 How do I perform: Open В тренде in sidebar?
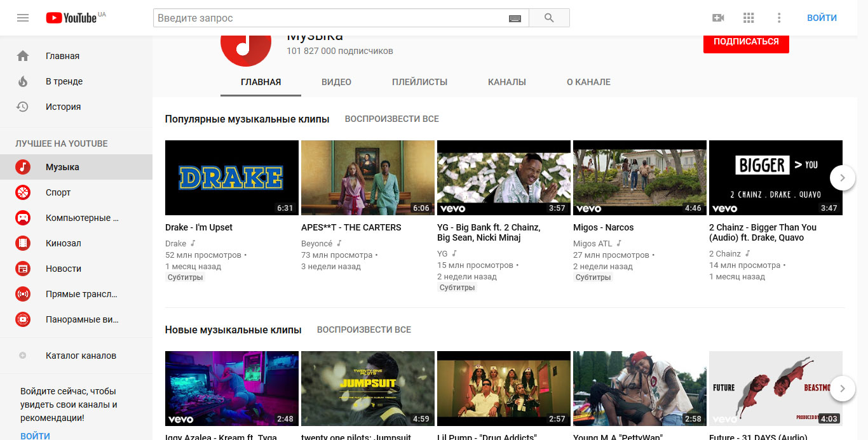click(x=76, y=81)
